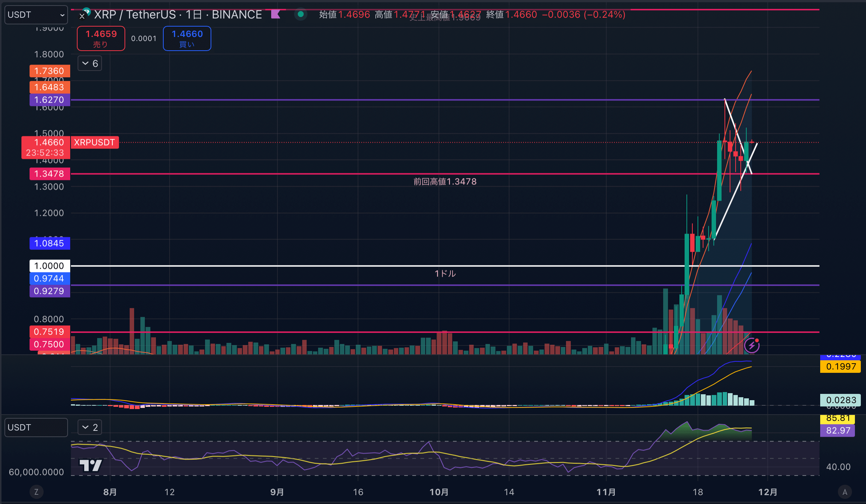The image size is (866, 504).
Task: Click the purple flag icon beside BINANCE
Action: [x=276, y=14]
